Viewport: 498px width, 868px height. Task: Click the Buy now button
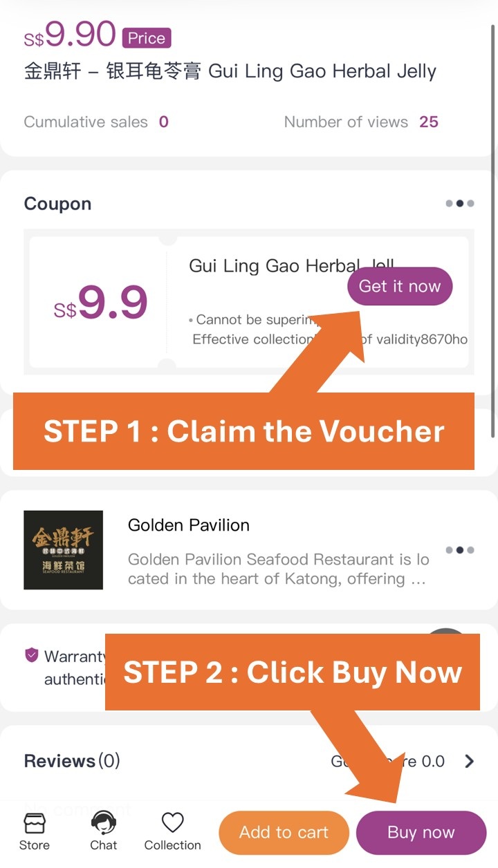tap(421, 832)
